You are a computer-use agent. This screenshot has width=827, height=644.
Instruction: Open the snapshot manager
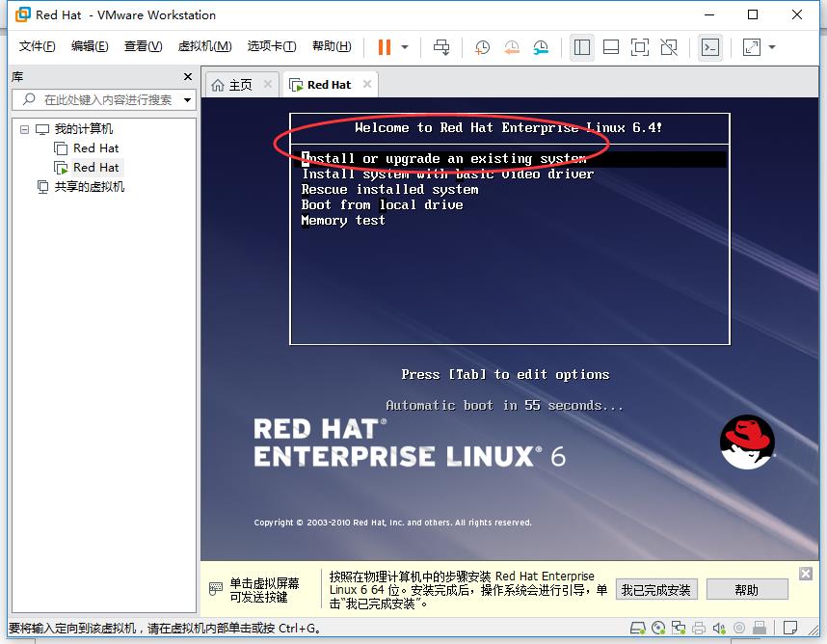point(541,47)
